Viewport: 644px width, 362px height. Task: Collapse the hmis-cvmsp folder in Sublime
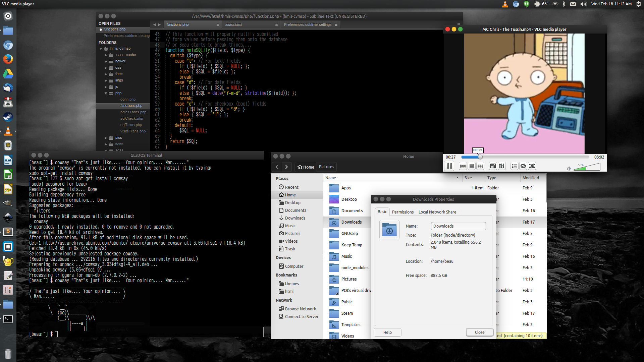point(101,49)
